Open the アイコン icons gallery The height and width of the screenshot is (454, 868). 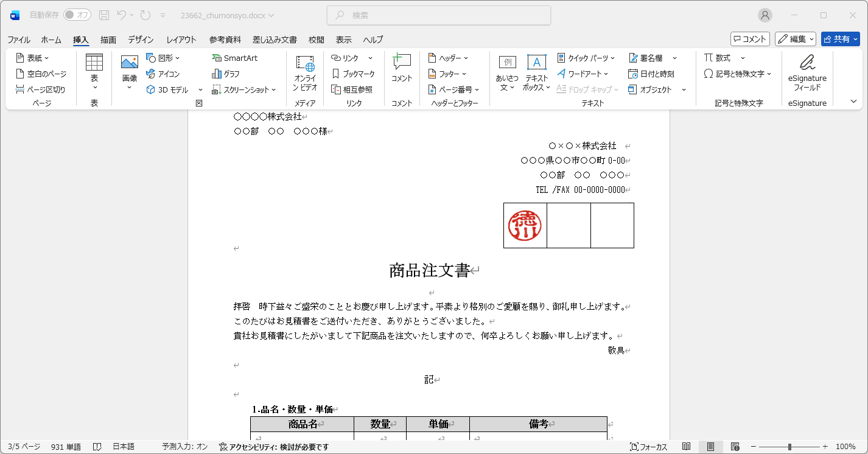163,74
